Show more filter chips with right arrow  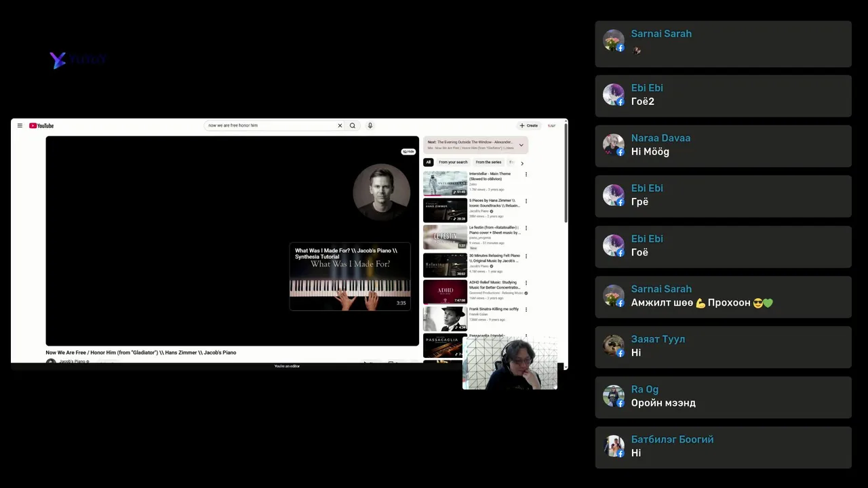tap(521, 163)
